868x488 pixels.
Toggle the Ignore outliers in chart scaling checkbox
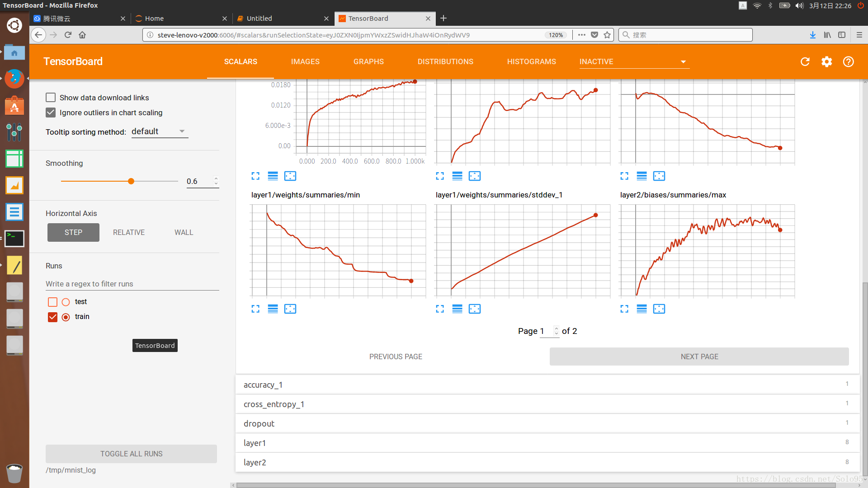coord(52,112)
